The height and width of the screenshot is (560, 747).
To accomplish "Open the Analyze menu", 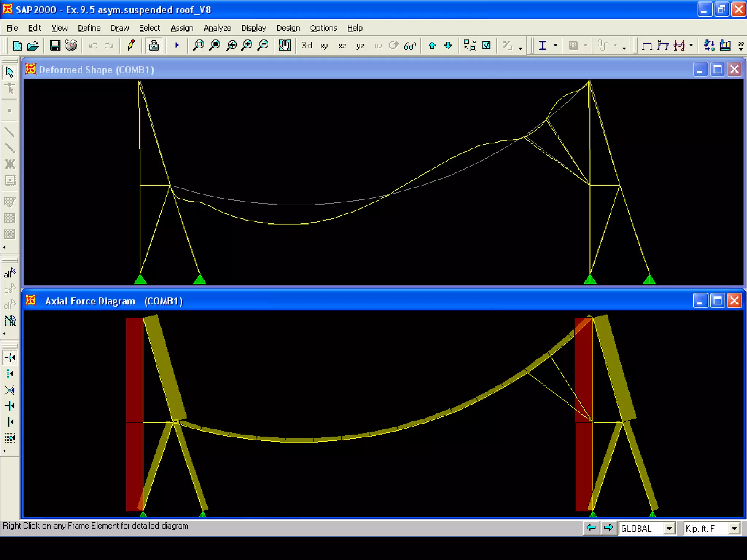I will pos(217,28).
